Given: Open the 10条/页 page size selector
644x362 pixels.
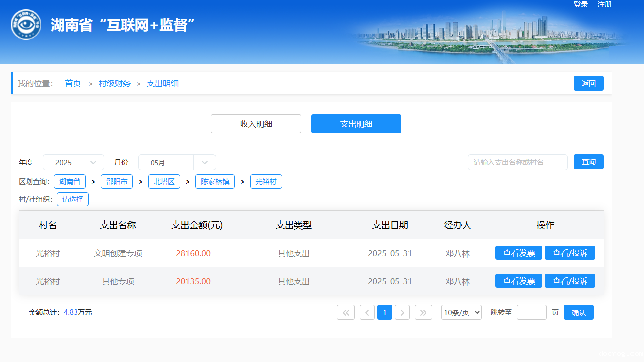Looking at the screenshot, I should coord(461,312).
